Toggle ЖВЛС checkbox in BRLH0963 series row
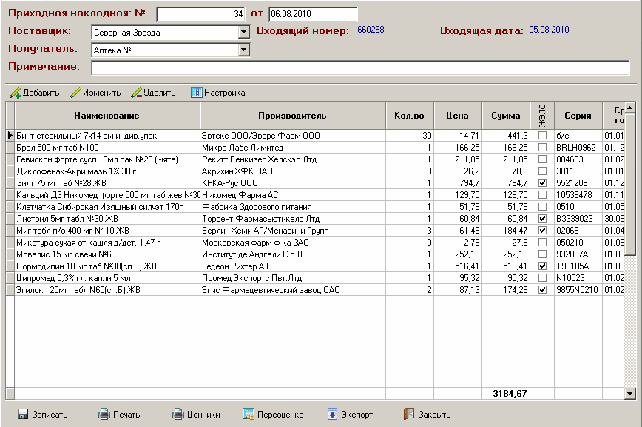Image resolution: width=642 pixels, height=427 pixels. pyautogui.click(x=543, y=147)
